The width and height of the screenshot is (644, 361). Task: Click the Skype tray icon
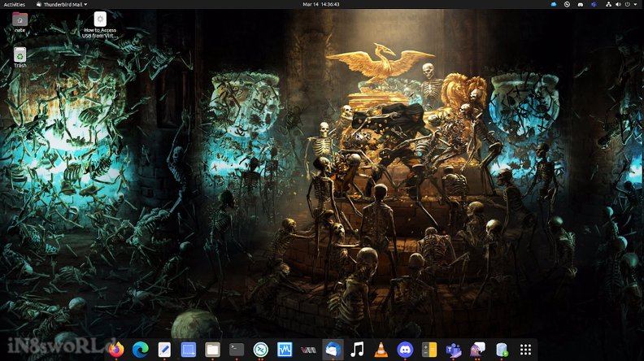pos(567,4)
